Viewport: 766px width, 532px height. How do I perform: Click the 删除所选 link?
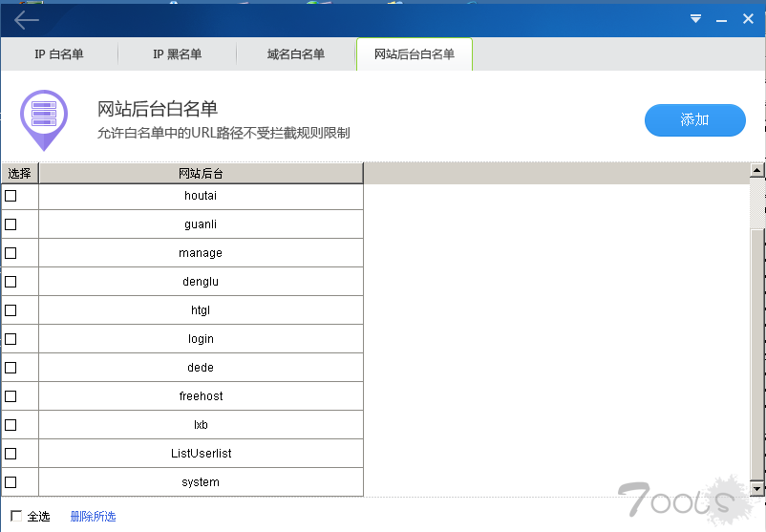pyautogui.click(x=93, y=517)
